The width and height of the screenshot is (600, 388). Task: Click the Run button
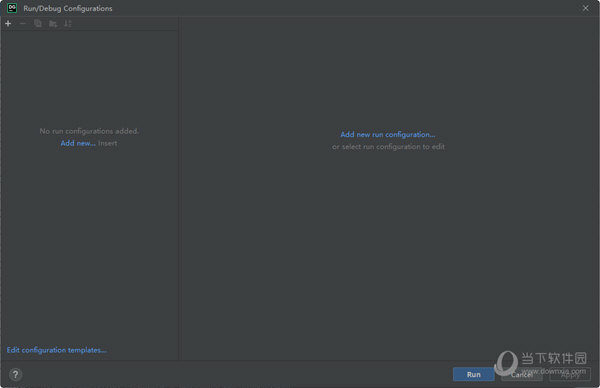[473, 374]
